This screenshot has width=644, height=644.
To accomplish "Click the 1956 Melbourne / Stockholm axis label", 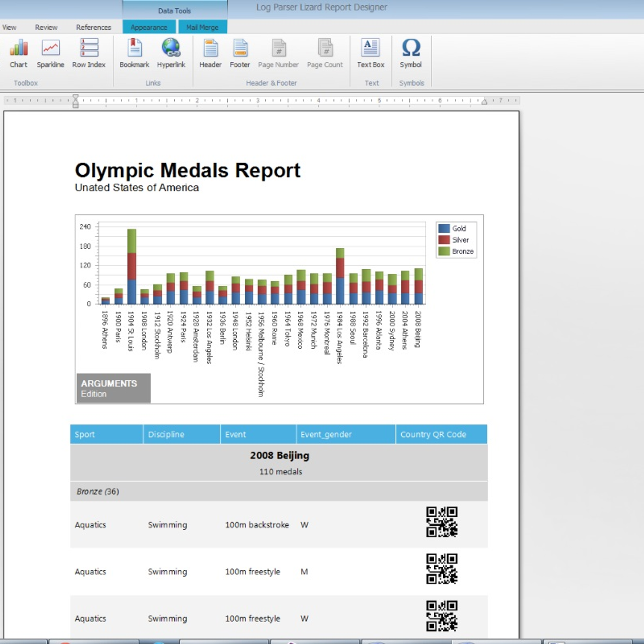I will (x=261, y=354).
